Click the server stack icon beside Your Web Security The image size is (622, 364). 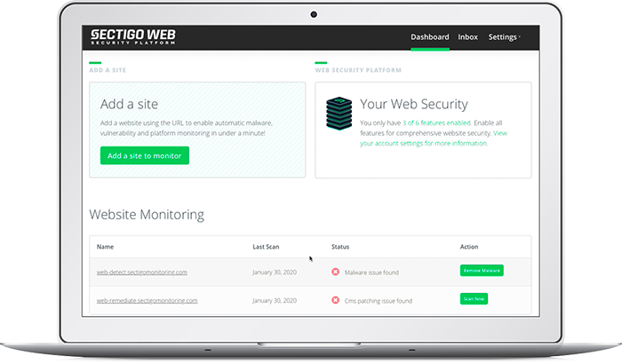click(x=337, y=115)
